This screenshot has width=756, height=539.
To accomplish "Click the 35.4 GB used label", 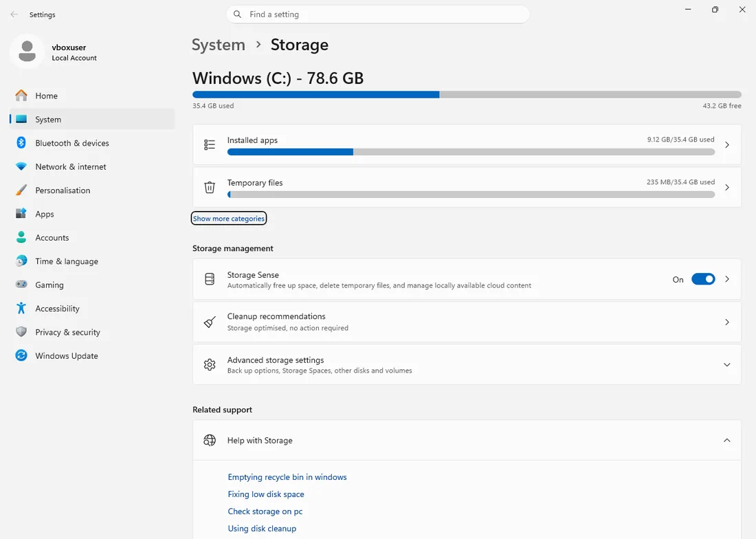I will coord(213,106).
